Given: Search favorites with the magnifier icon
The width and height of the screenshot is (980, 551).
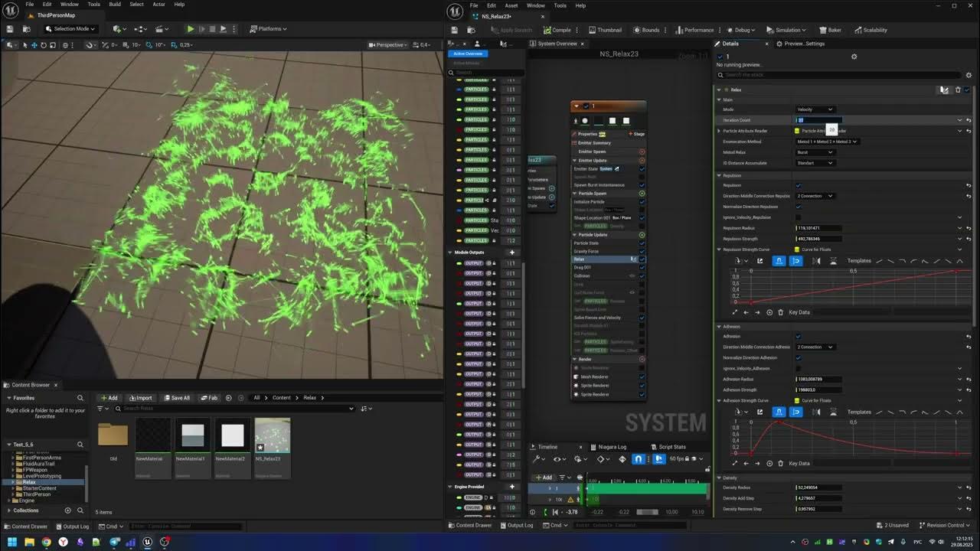Looking at the screenshot, I should pos(80,398).
